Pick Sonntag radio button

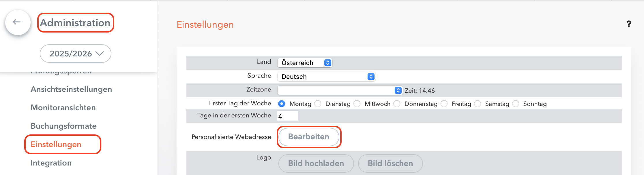pos(516,104)
